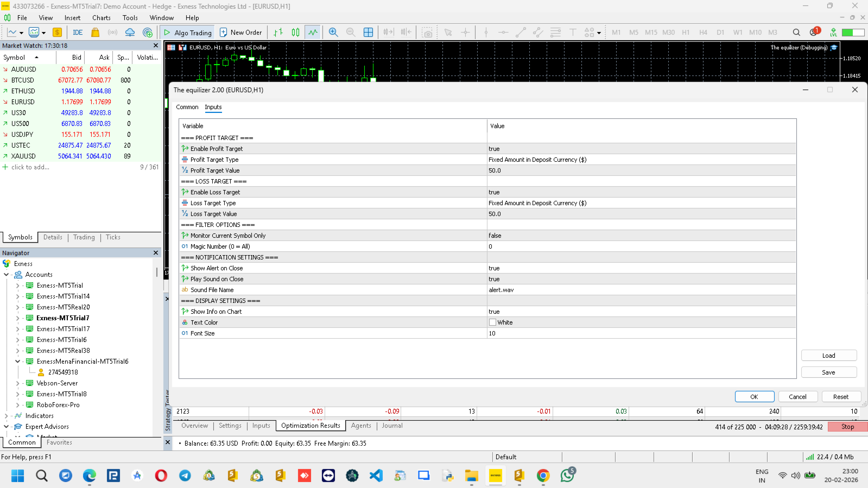Open the Market shopping bag icon
This screenshot has width=868, height=488.
point(95,33)
